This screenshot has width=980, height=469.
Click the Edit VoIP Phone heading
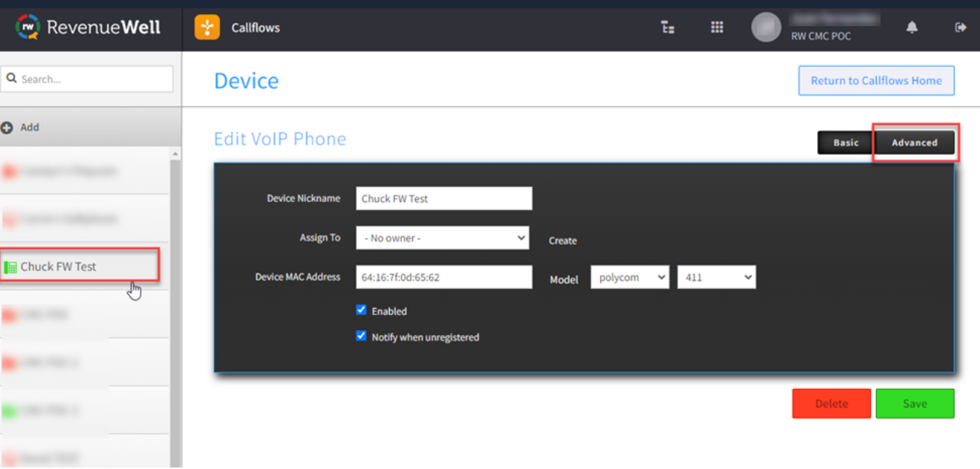coord(280,139)
